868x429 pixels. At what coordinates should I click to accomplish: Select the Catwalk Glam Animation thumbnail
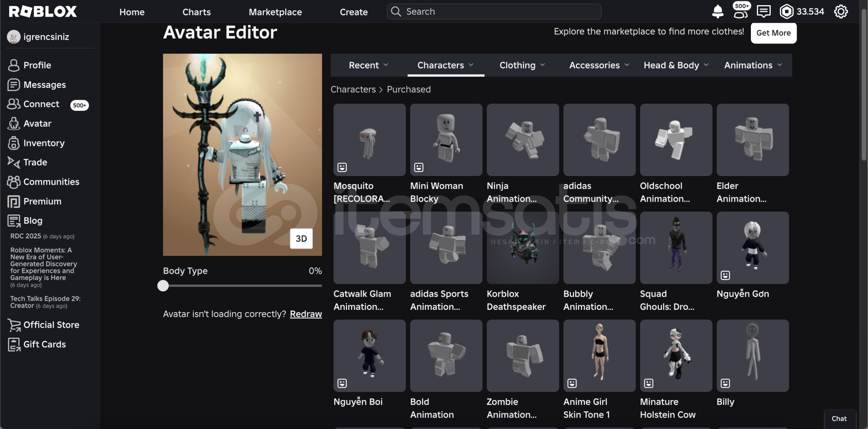click(369, 248)
